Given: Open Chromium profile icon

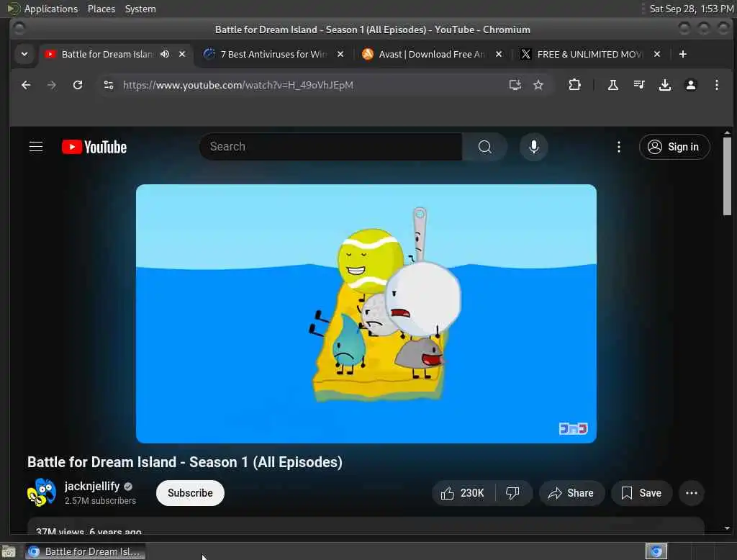Looking at the screenshot, I should pos(690,85).
